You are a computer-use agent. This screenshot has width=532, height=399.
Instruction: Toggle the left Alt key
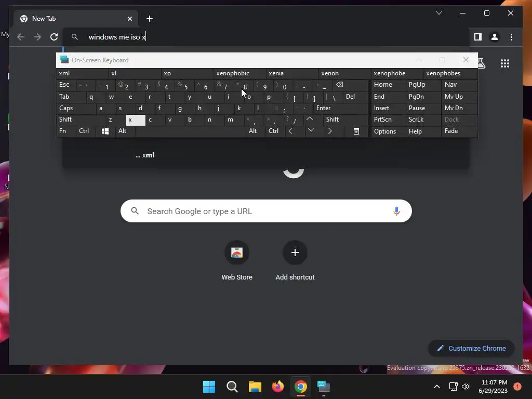click(125, 131)
